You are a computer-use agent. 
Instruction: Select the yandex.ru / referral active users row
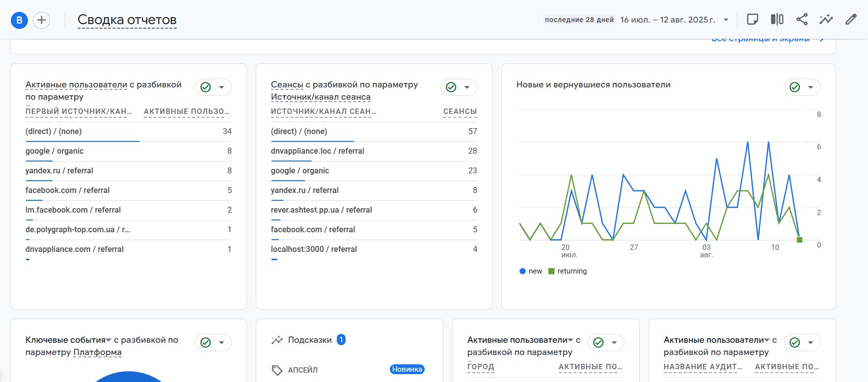(x=59, y=171)
